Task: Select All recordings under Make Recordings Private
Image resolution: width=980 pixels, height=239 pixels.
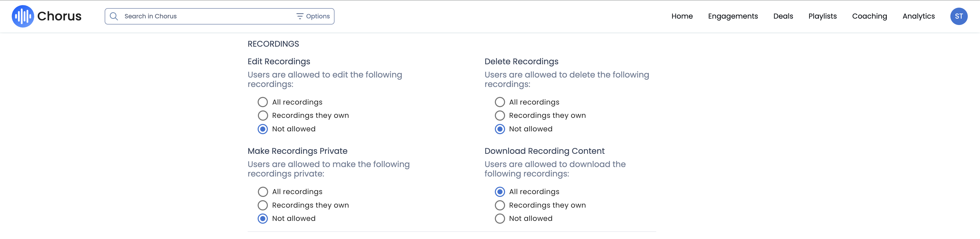Action: tap(262, 192)
